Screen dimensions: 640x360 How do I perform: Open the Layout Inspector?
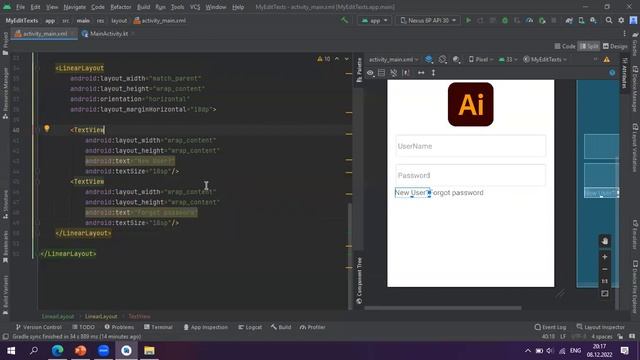click(x=600, y=327)
